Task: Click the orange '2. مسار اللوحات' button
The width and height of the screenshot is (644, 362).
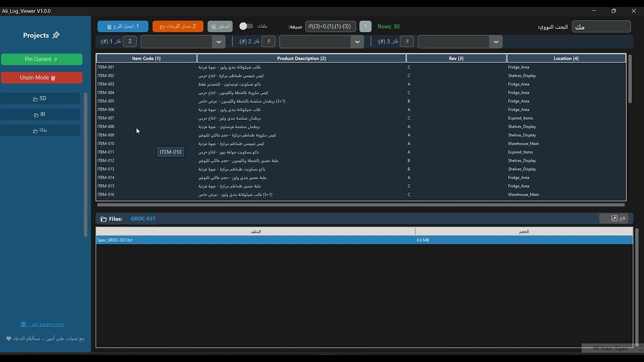Action: click(x=178, y=26)
